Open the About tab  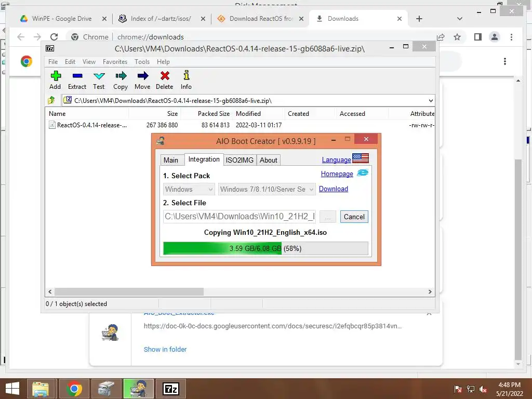(x=269, y=160)
